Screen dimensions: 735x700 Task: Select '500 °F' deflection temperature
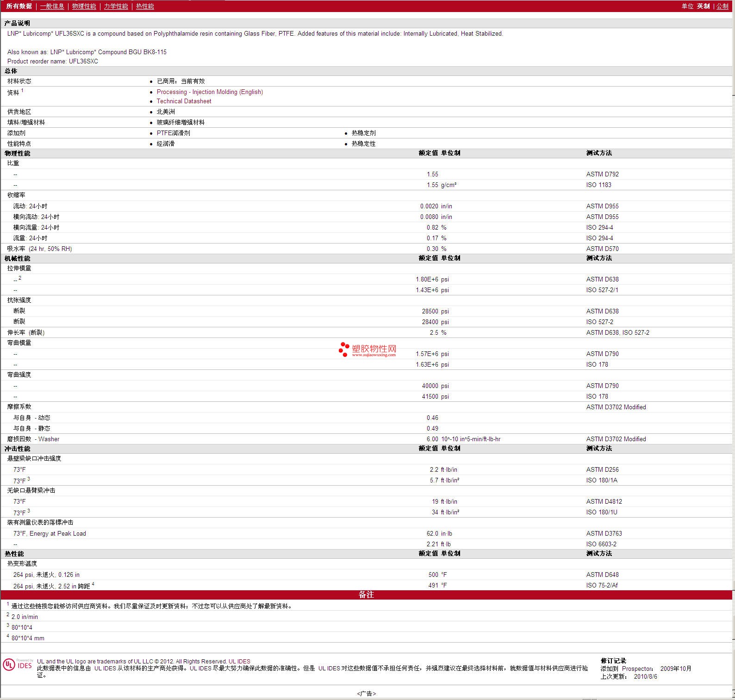[x=437, y=575]
